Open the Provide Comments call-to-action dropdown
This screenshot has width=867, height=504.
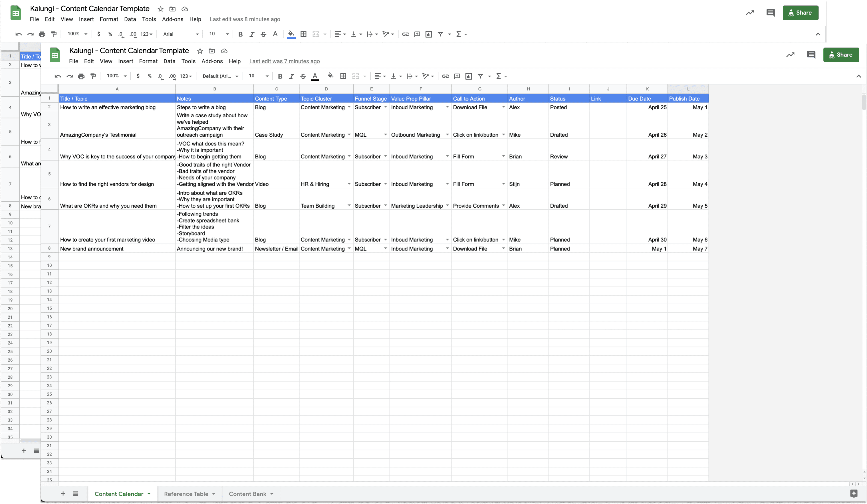503,206
